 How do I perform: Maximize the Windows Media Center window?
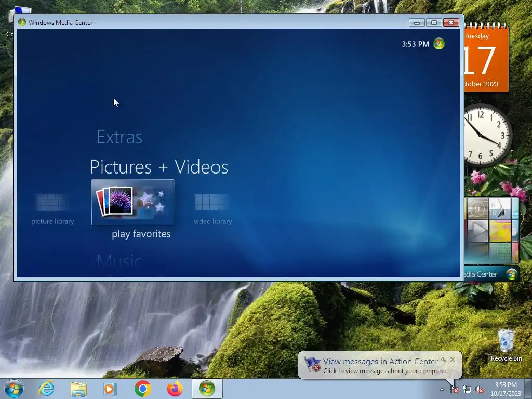pyautogui.click(x=434, y=23)
